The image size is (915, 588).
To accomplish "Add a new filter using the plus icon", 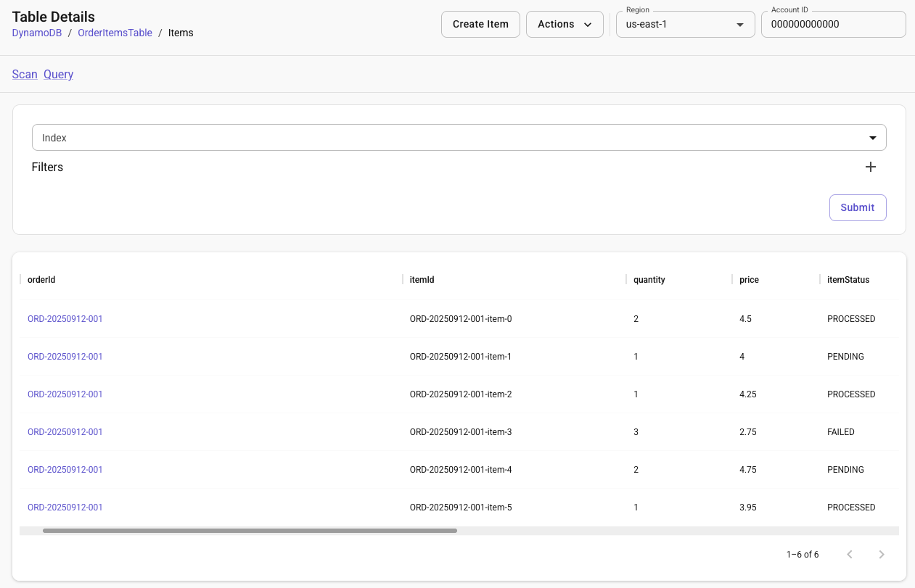I will (870, 167).
